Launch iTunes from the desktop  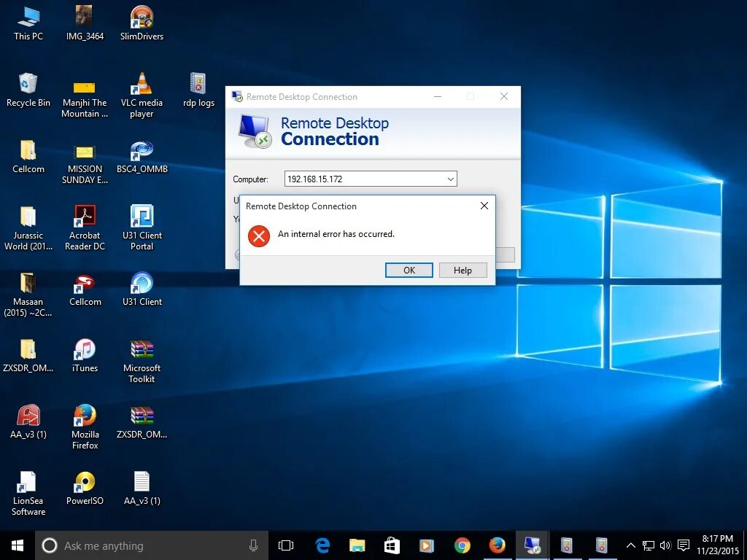click(85, 350)
